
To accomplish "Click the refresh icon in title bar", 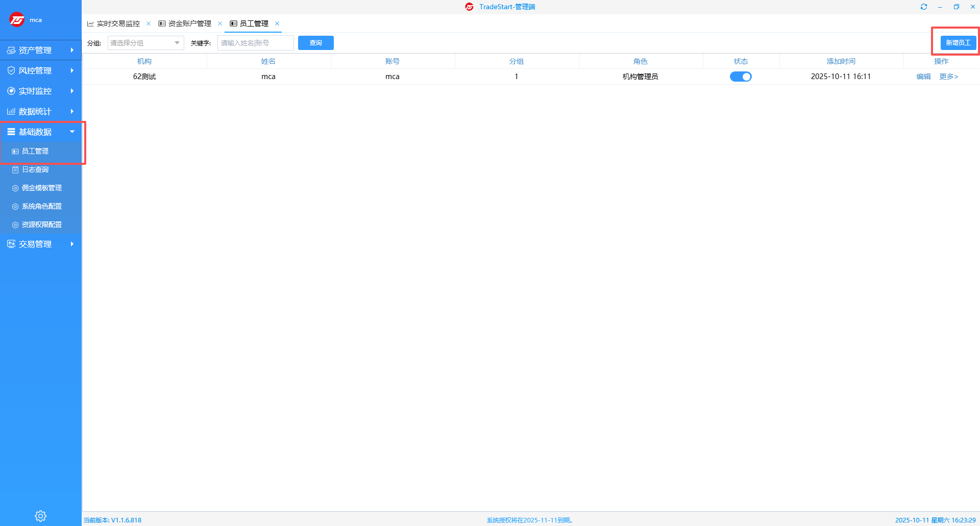I will (x=923, y=7).
